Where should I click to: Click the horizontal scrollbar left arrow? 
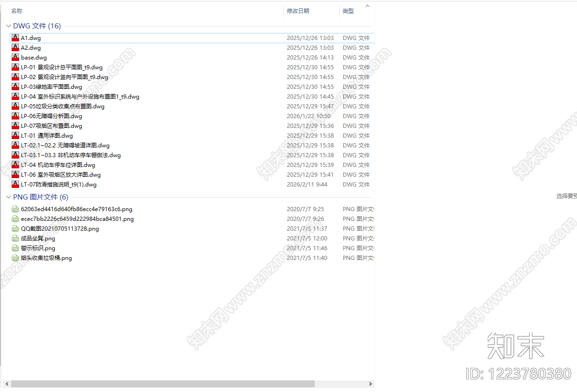(7, 384)
